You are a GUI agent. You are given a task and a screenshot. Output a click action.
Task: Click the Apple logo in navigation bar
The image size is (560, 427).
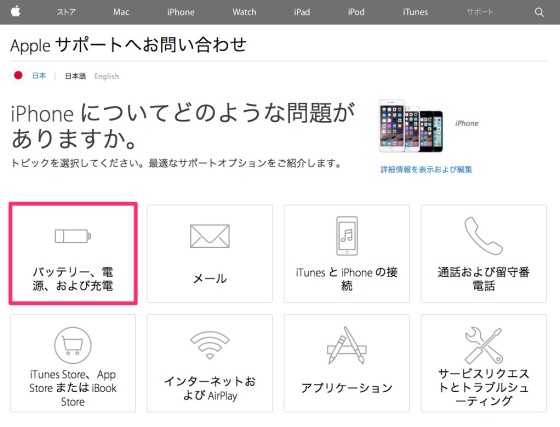pos(15,11)
